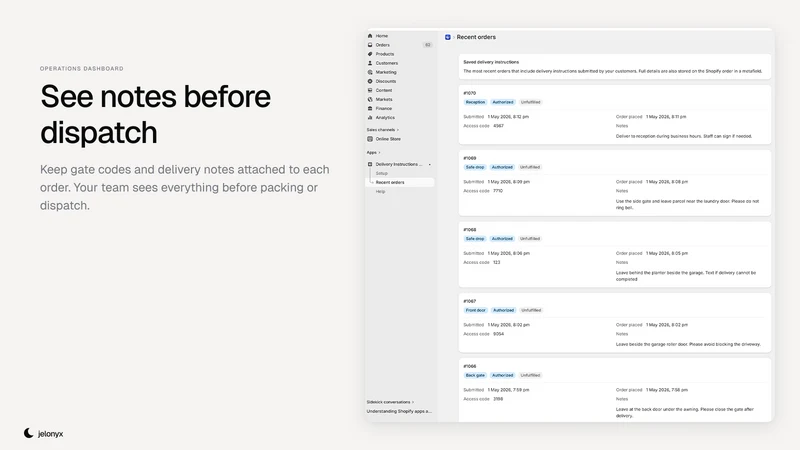Click submitted time '1 May 2026, 7:59 pm'
This screenshot has height=450, width=800.
(x=508, y=390)
